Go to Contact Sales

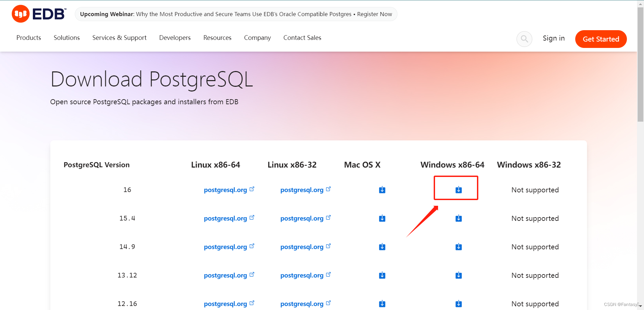tap(302, 38)
